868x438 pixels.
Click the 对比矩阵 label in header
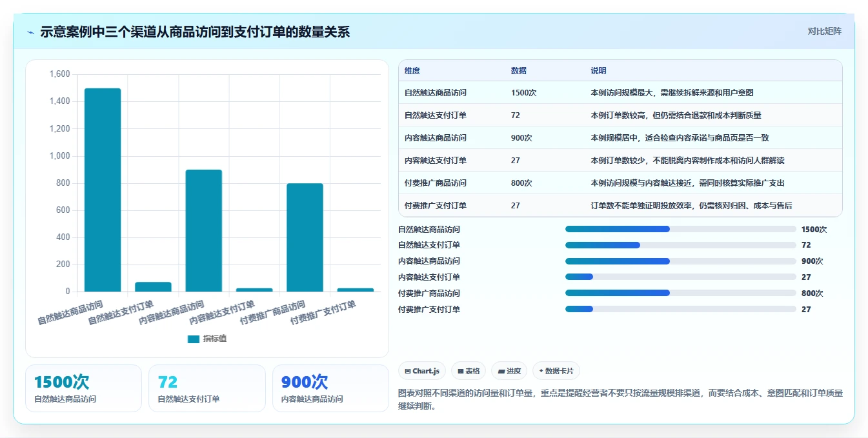point(824,31)
